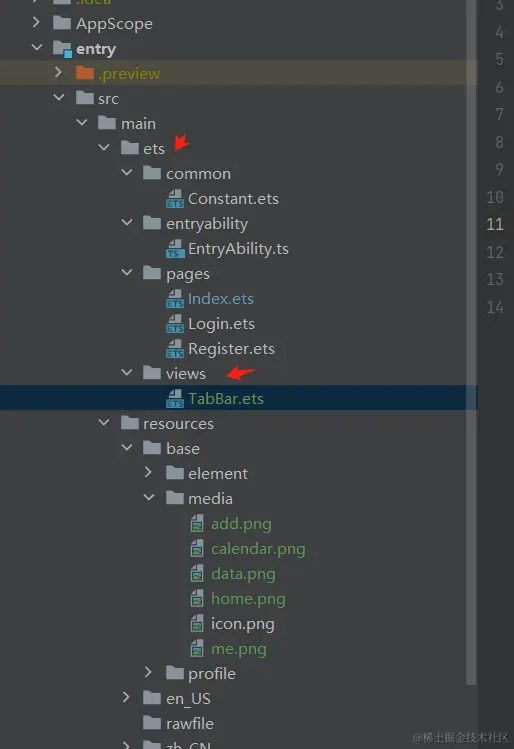Click the calendar.png image file icon

pos(197,548)
